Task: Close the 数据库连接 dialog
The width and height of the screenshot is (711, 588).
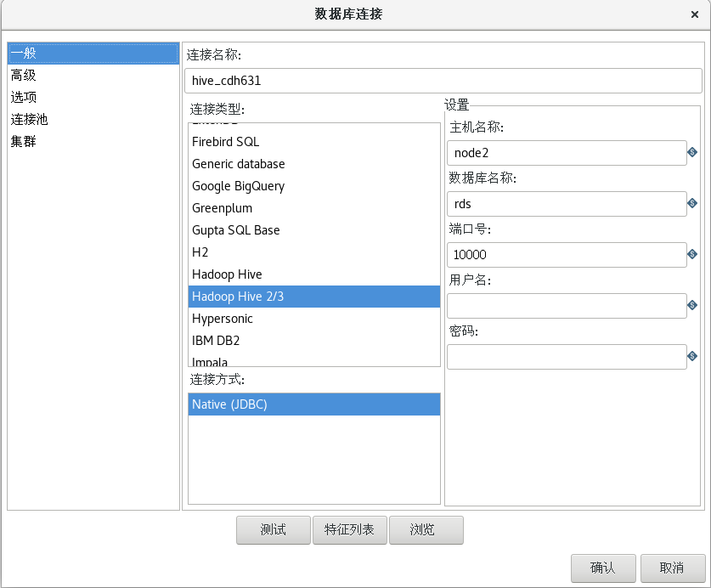Action: [x=694, y=14]
